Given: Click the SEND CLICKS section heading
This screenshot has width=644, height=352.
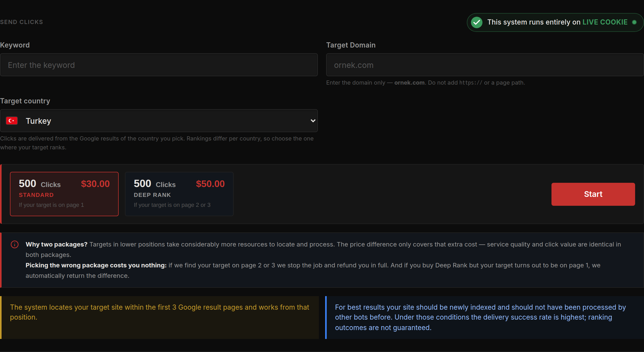Looking at the screenshot, I should [x=21, y=22].
